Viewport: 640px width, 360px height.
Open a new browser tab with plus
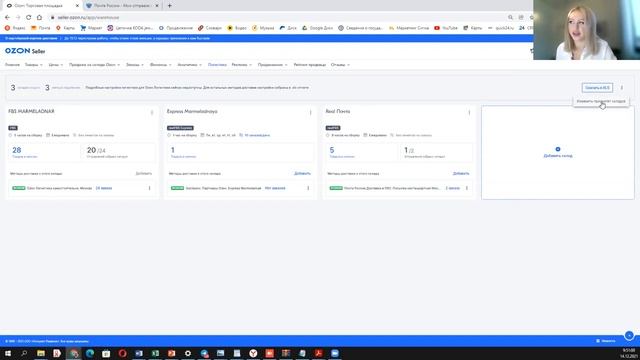pos(169,6)
